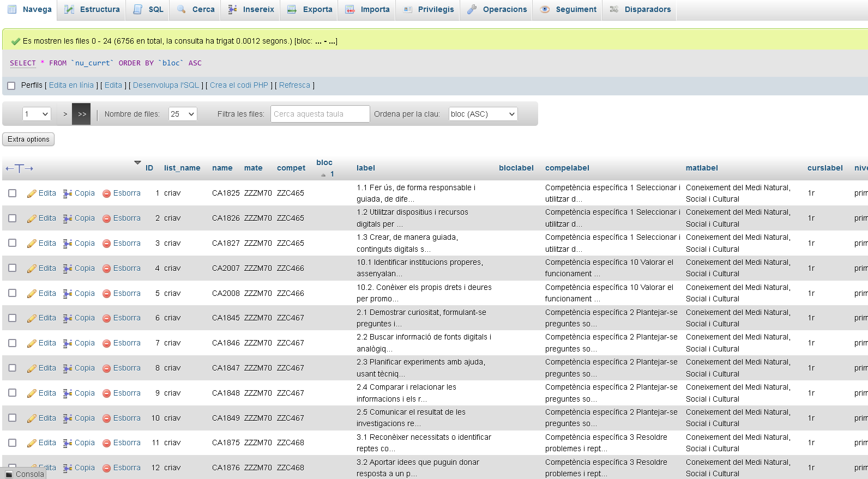Click the Copia icon for row 3
This screenshot has height=479, width=868.
(68, 244)
